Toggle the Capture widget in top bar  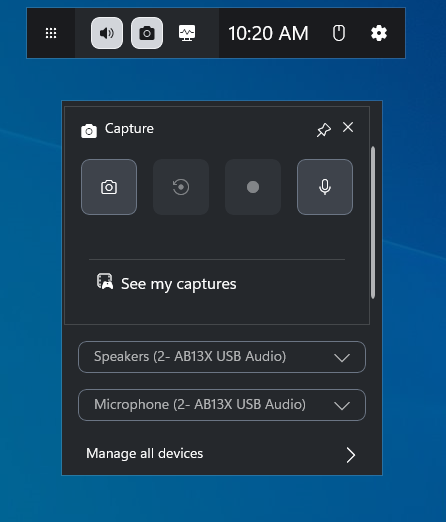[x=147, y=33]
